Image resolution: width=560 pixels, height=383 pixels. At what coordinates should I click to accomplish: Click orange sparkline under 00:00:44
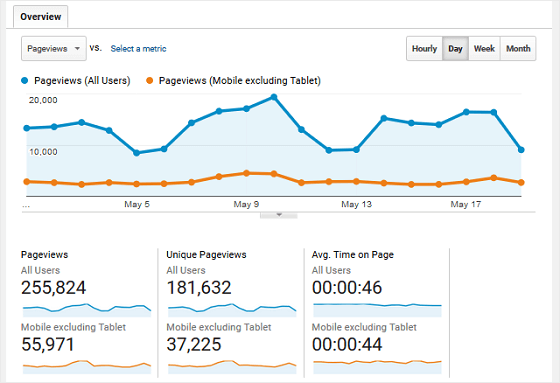(378, 367)
